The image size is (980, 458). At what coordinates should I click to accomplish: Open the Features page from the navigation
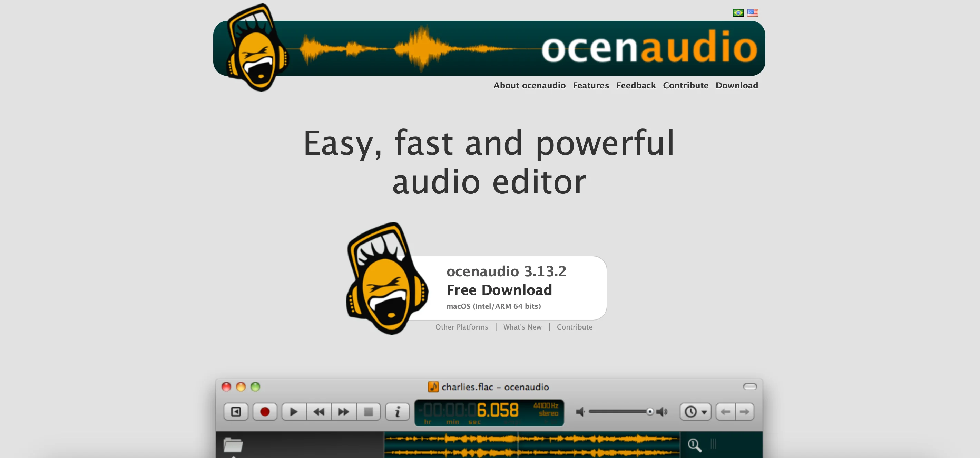click(591, 85)
